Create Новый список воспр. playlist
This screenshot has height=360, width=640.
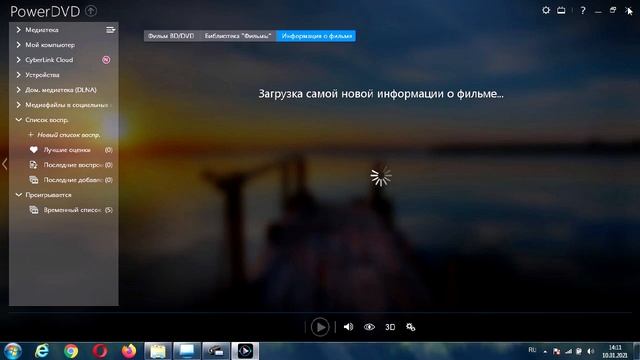click(x=64, y=135)
